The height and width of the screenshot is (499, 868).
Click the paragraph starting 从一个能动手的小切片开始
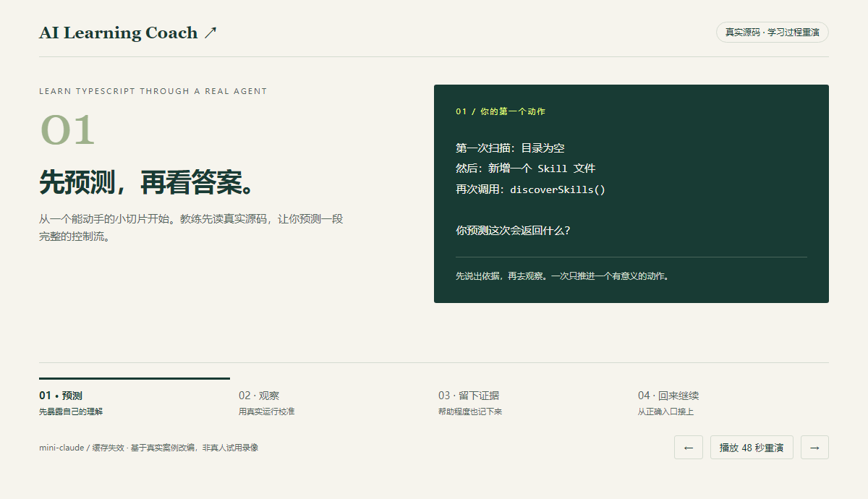191,227
